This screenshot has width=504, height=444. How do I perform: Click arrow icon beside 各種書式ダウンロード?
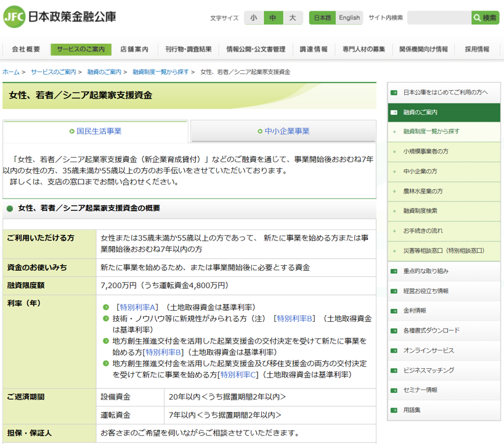pos(394,331)
